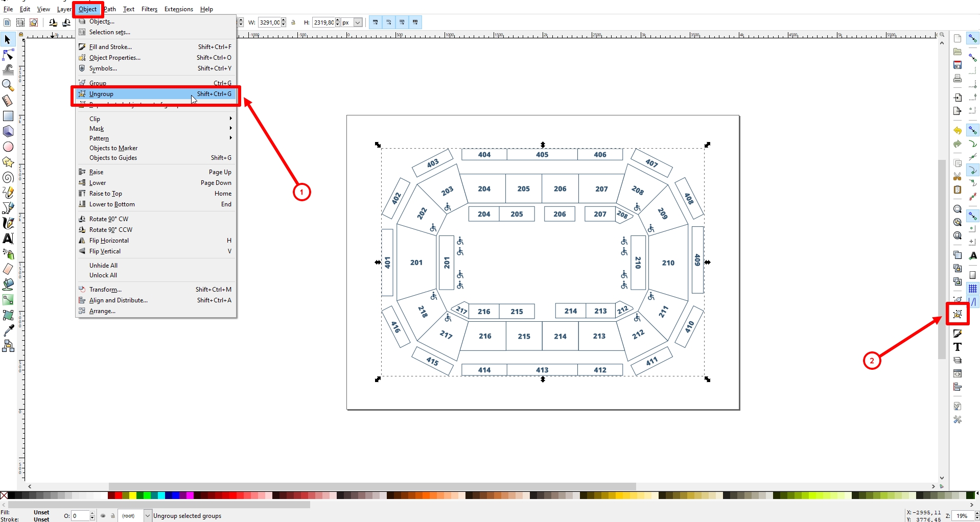Choose Raise to Top menu entry
Screen dimensions: 980x522
click(156, 194)
